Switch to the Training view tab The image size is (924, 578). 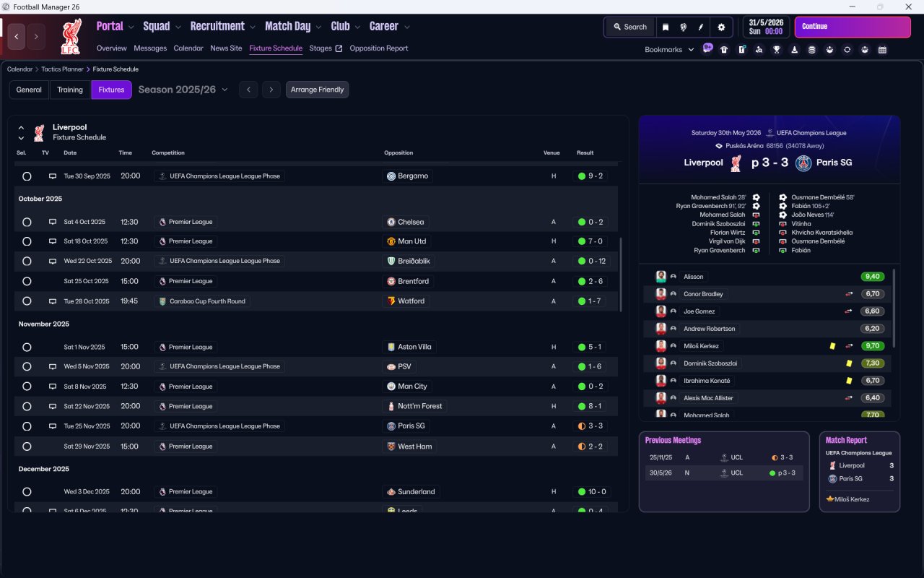coord(70,90)
